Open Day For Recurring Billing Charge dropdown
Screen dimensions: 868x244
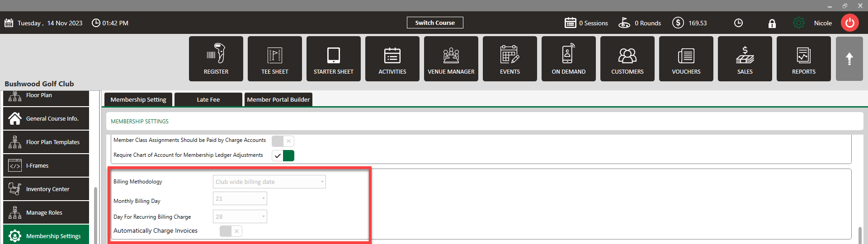pos(240,217)
